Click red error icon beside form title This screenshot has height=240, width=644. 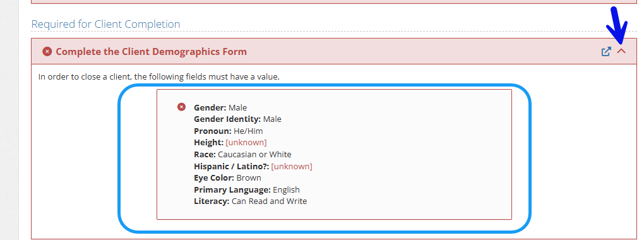pos(47,51)
